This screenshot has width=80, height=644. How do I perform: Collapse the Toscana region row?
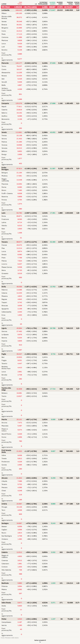(40, 242)
